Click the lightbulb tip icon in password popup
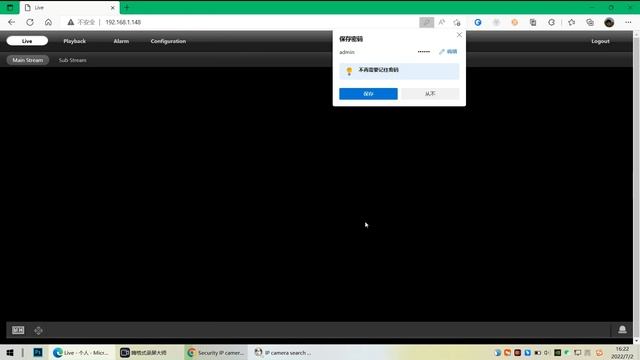 tap(349, 71)
